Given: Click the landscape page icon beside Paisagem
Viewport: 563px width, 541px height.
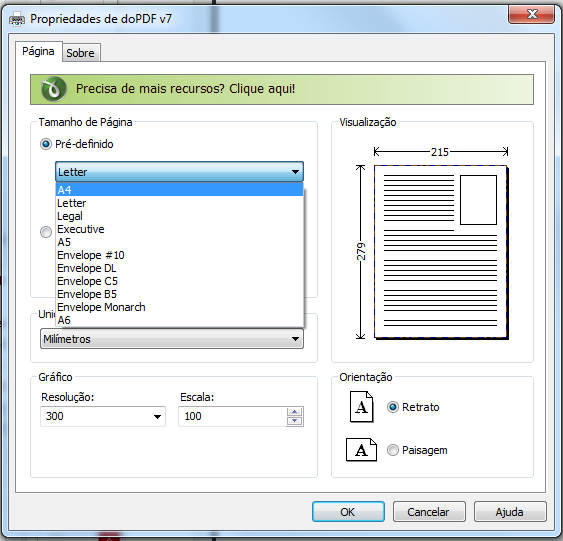Looking at the screenshot, I should coord(361,449).
